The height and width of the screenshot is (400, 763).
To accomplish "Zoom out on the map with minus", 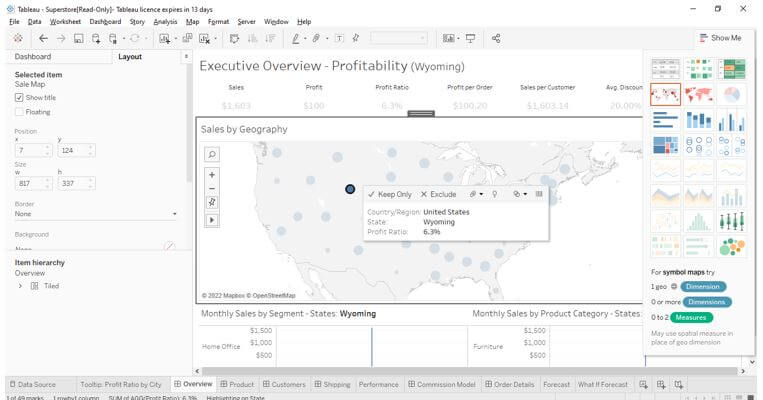I will click(x=212, y=188).
